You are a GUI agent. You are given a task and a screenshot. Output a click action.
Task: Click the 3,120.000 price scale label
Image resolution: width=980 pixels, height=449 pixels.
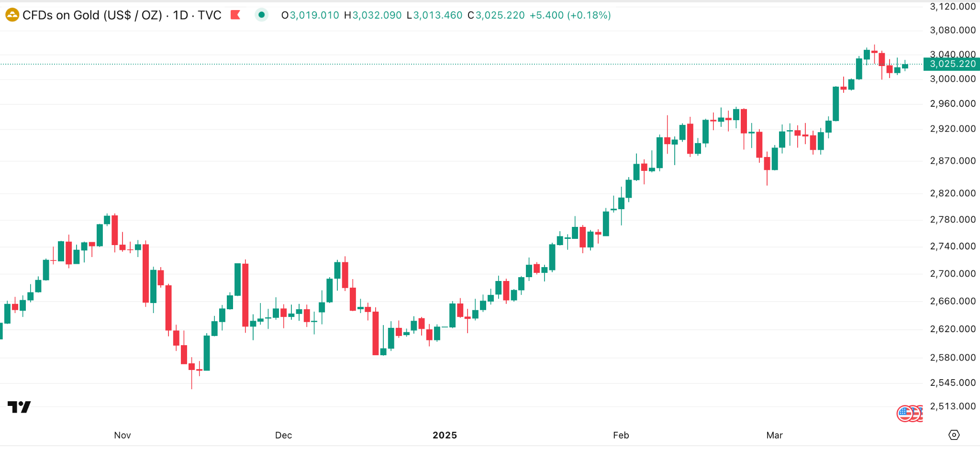952,7
